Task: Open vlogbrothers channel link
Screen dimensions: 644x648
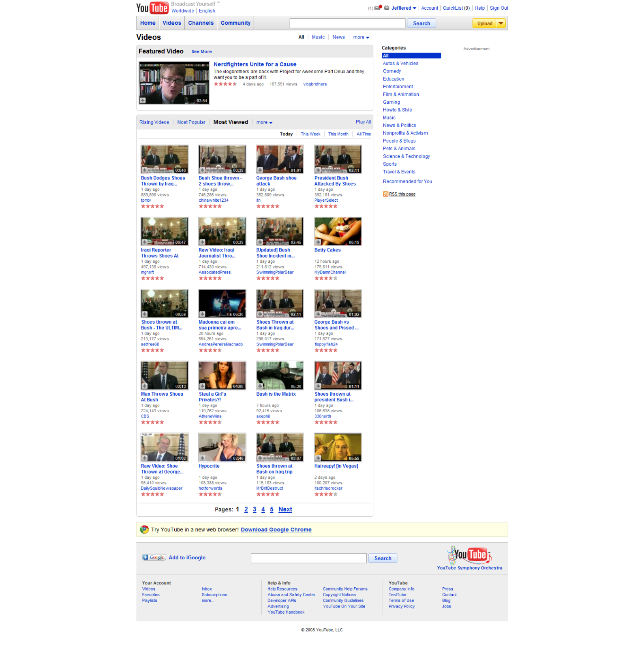Action: point(315,84)
